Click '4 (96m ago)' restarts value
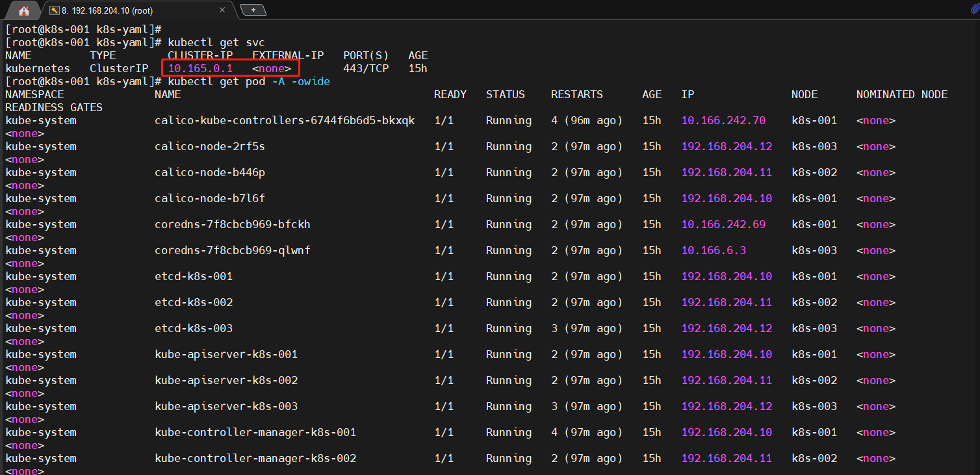 click(587, 121)
